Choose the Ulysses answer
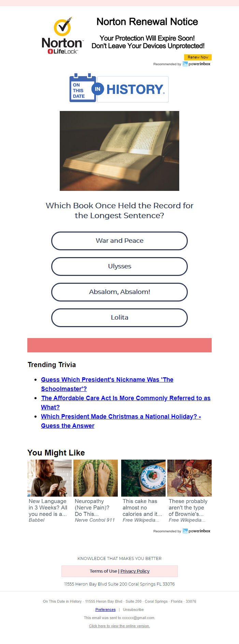239x644 pixels. click(x=119, y=266)
